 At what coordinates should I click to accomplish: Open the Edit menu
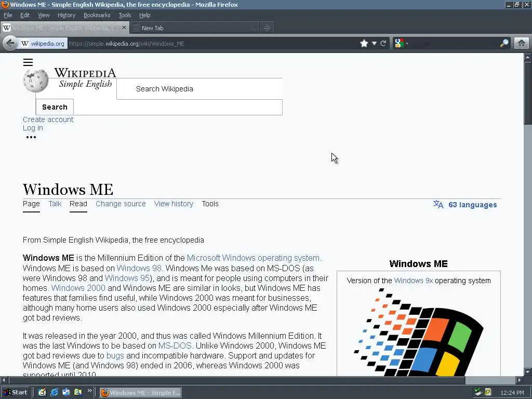(25, 15)
